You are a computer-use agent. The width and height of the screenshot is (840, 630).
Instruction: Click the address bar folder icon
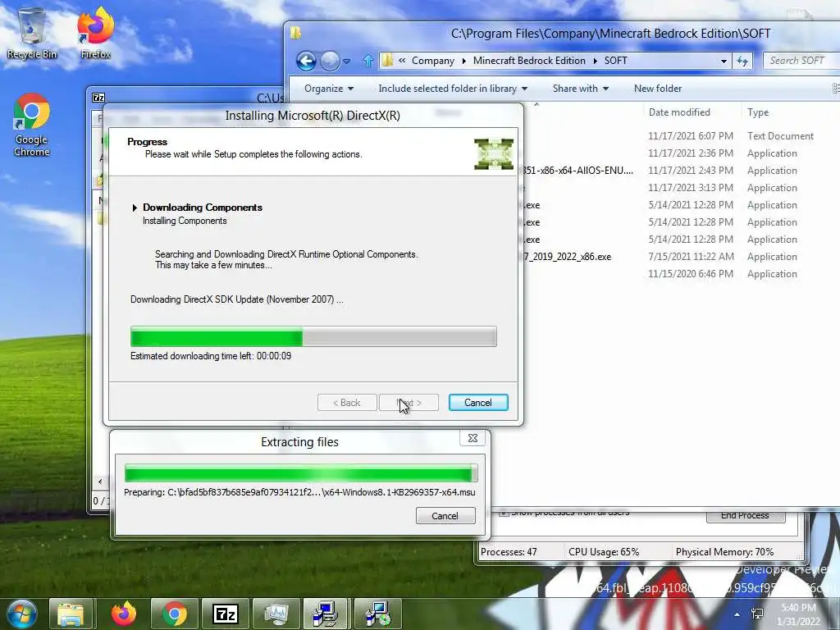pos(387,61)
